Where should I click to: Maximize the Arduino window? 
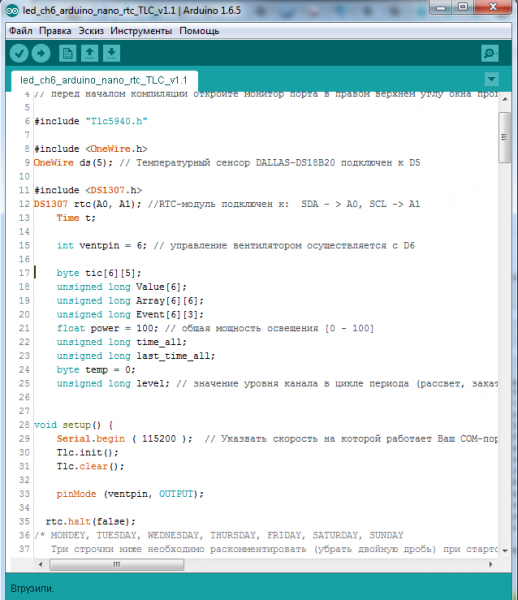[x=463, y=7]
